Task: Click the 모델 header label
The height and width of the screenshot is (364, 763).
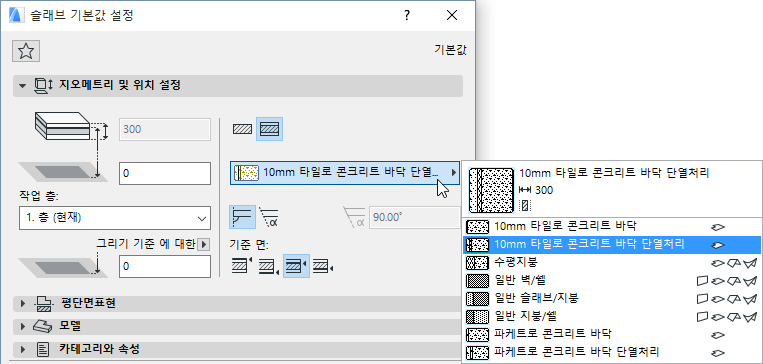Action: 70,326
